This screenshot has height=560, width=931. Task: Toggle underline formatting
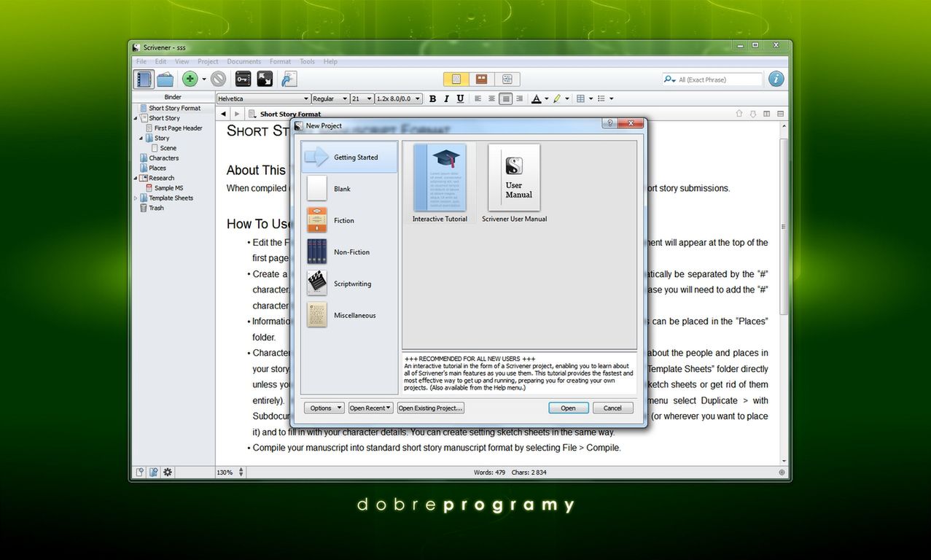[460, 98]
